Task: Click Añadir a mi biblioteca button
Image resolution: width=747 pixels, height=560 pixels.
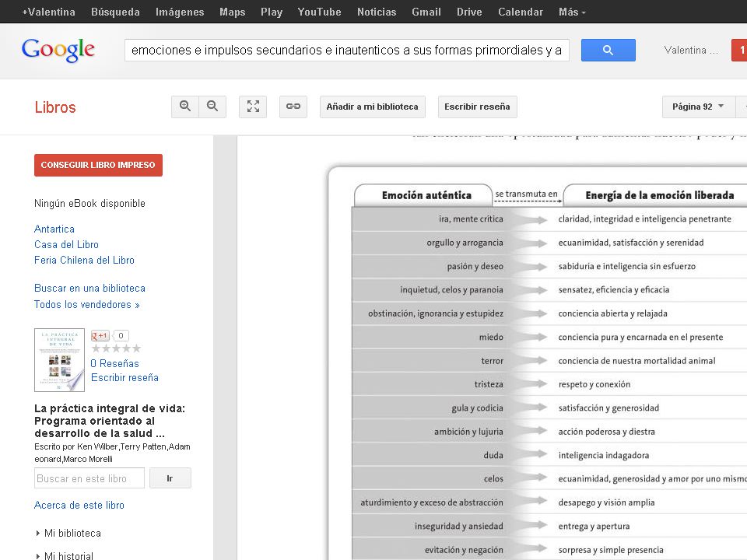Action: point(372,107)
